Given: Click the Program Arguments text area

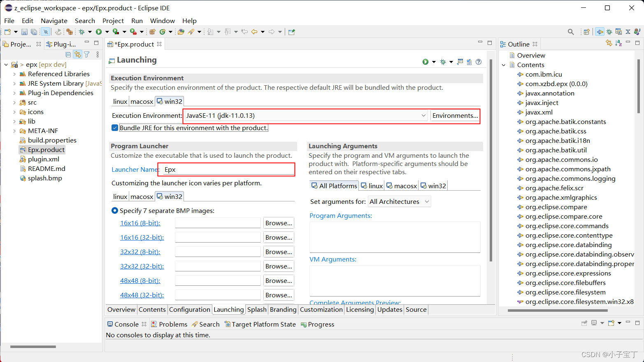Looking at the screenshot, I should tap(395, 237).
